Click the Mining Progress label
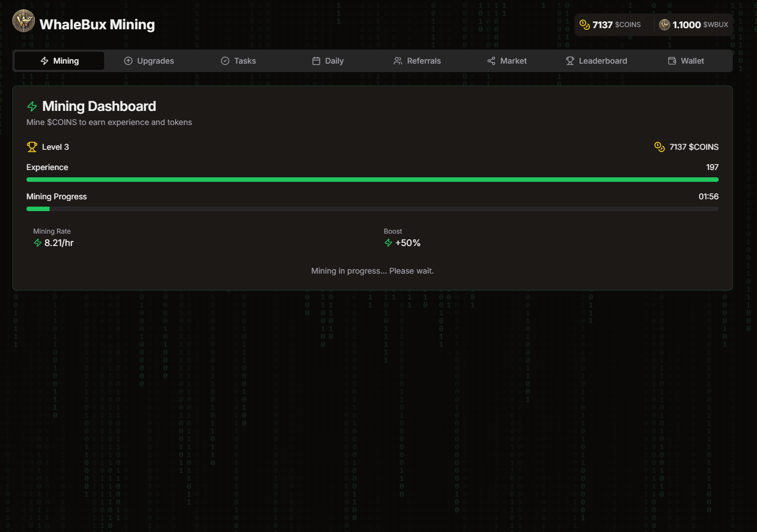Image resolution: width=757 pixels, height=532 pixels. click(x=56, y=196)
